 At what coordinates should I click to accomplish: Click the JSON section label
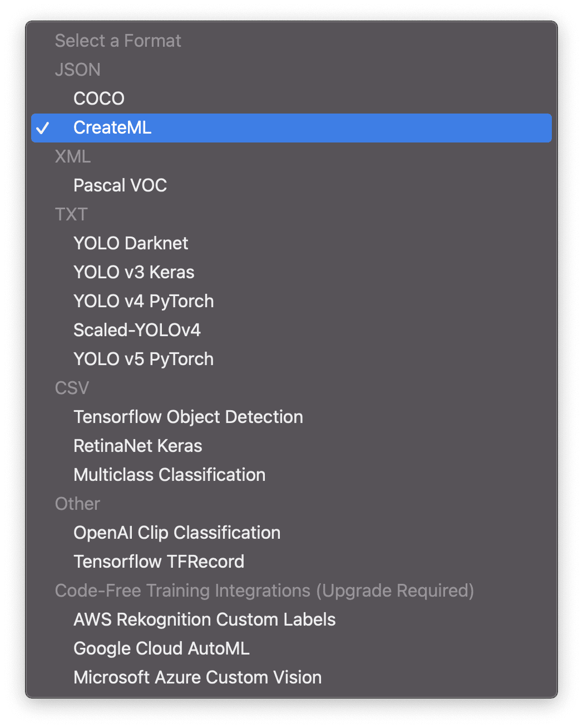(x=77, y=70)
